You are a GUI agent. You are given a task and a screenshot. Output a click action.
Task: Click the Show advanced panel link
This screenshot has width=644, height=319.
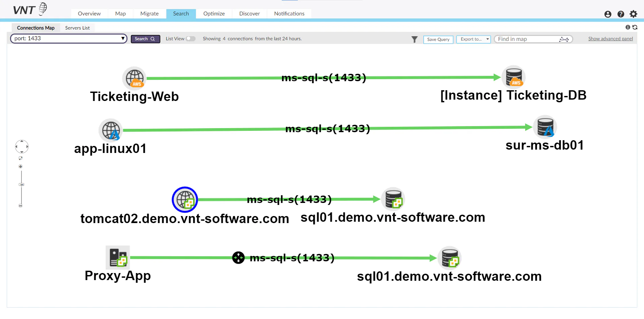[x=610, y=39]
